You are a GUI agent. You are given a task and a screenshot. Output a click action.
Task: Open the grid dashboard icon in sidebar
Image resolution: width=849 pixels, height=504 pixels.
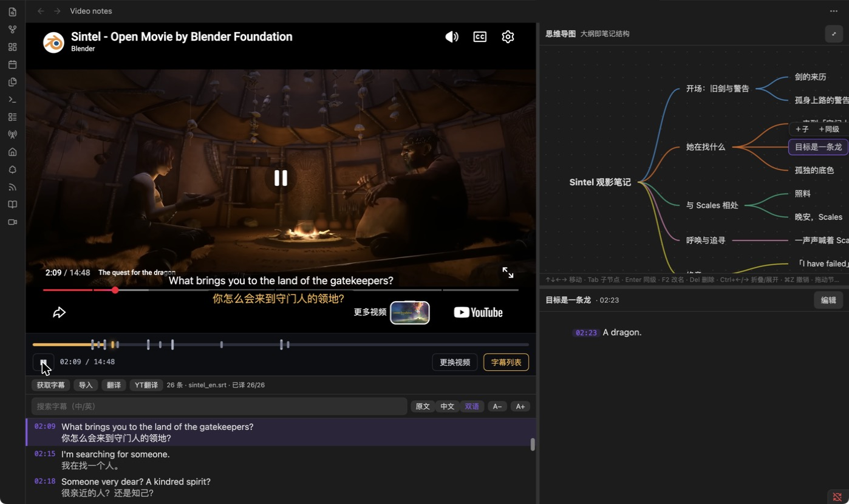coord(12,47)
